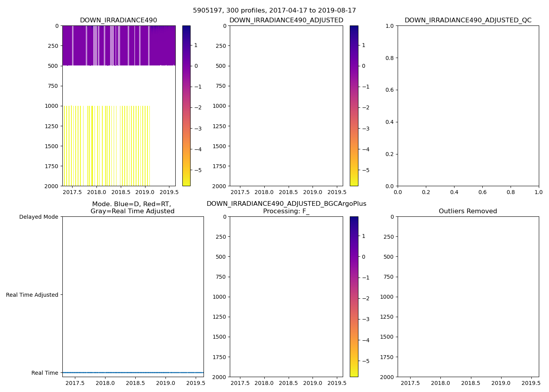Select the Real Time Adjusted axis label
The height and width of the screenshot is (392, 549).
(32, 295)
